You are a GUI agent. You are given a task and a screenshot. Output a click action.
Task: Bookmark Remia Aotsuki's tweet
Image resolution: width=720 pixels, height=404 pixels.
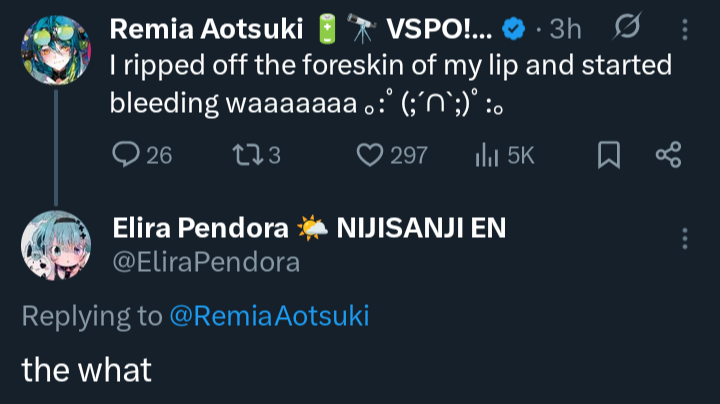click(x=609, y=155)
